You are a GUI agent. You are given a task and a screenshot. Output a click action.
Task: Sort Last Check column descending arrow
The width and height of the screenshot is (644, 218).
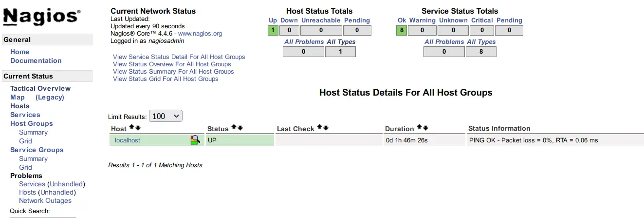326,128
